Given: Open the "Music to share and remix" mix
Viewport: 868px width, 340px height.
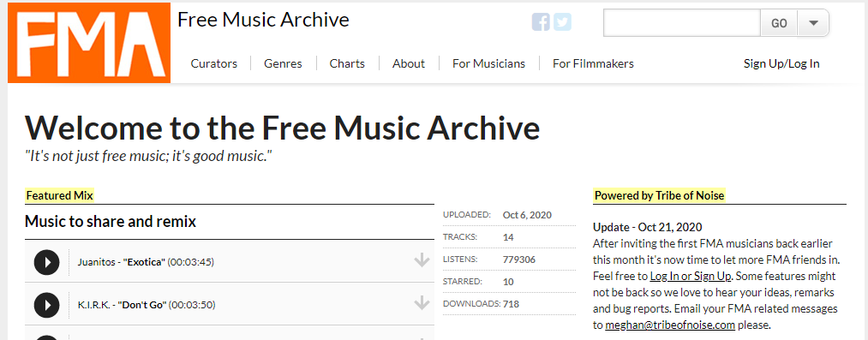Looking at the screenshot, I should (111, 222).
